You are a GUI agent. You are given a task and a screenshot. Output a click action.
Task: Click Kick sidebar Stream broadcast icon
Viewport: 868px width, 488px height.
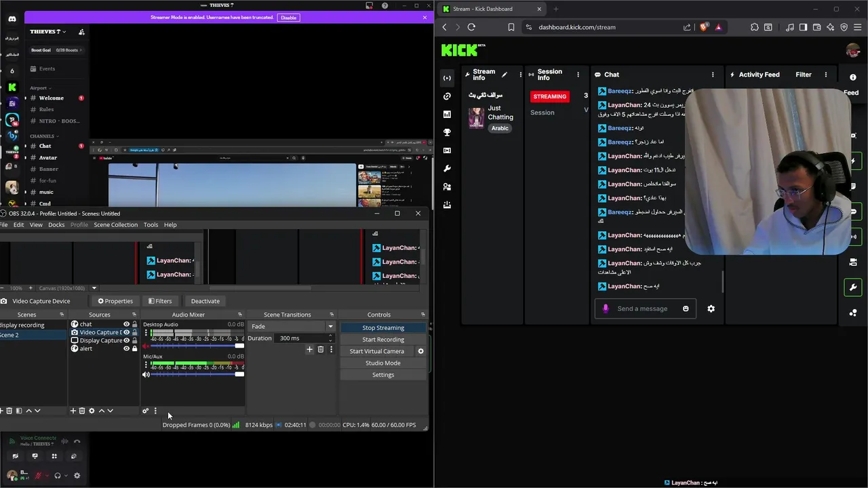tap(447, 78)
